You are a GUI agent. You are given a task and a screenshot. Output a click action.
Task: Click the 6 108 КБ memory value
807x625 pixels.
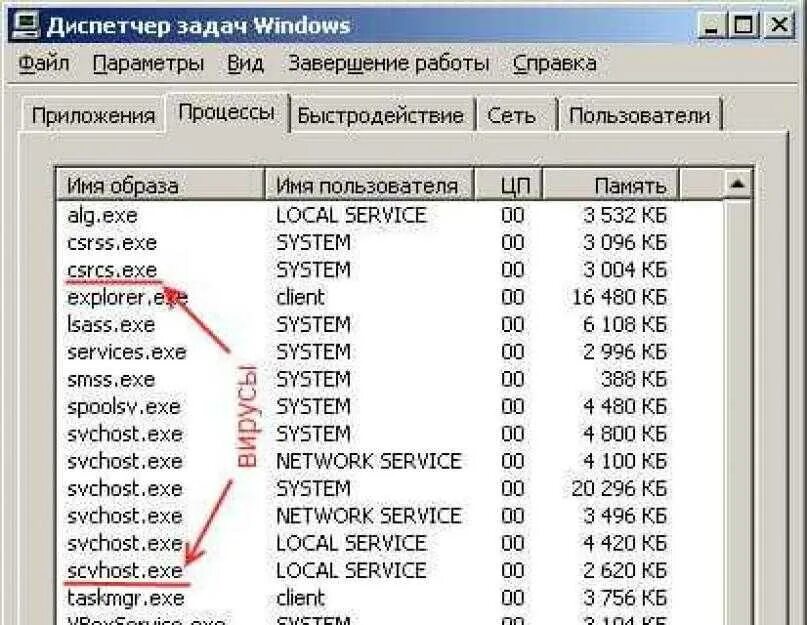tap(625, 324)
